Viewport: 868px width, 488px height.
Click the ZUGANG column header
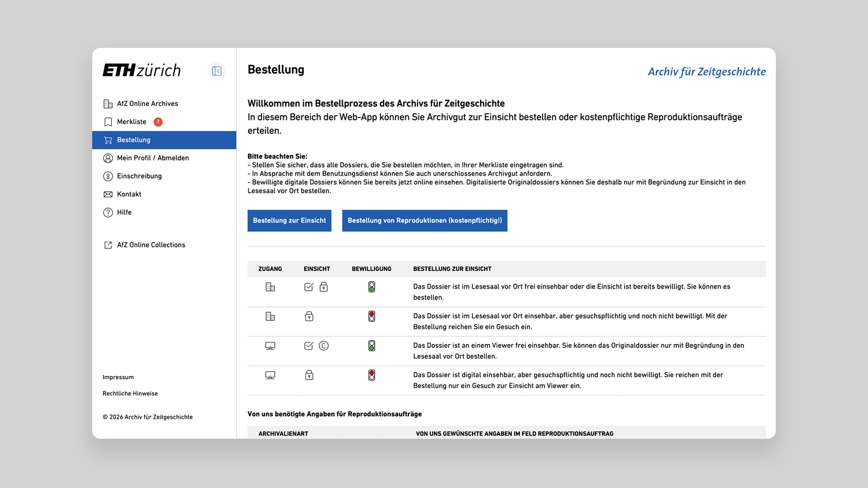coord(270,269)
